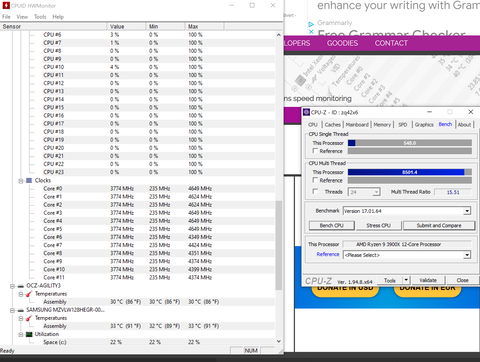Open the Reference Please Select dropdown
This screenshot has height=362, width=480.
[467, 255]
